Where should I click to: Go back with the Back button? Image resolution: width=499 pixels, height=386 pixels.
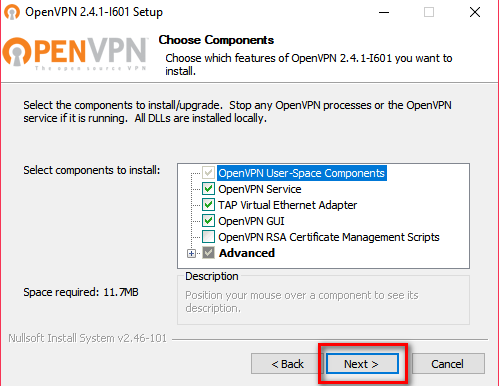pos(287,364)
